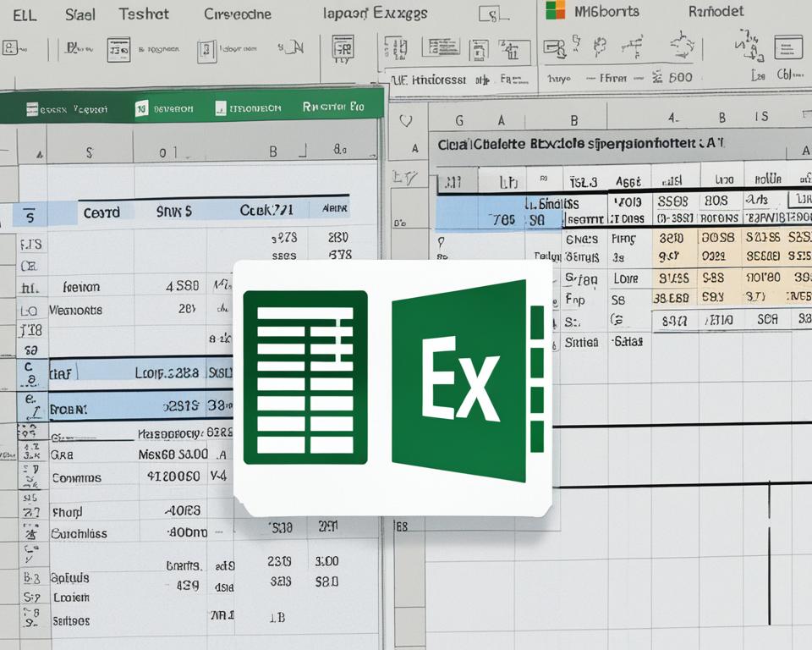The image size is (812, 650).
Task: Select column header 'G' in right sheet
Action: coord(458,121)
